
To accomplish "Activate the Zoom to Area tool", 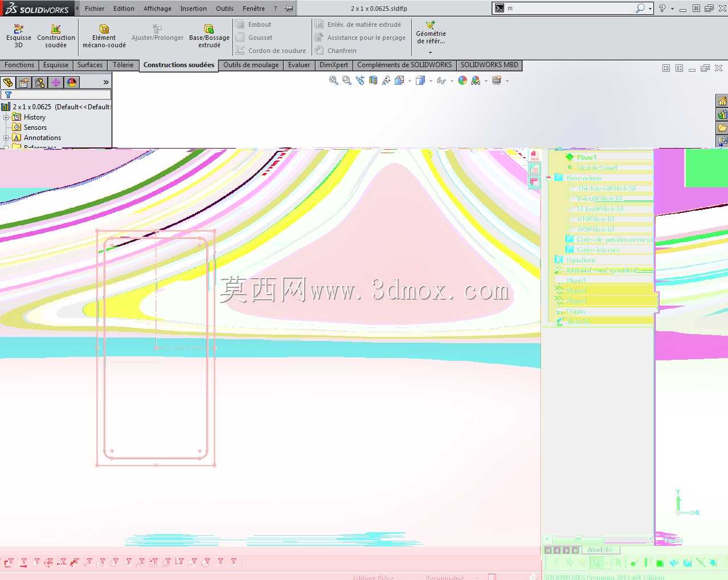I will tap(347, 81).
